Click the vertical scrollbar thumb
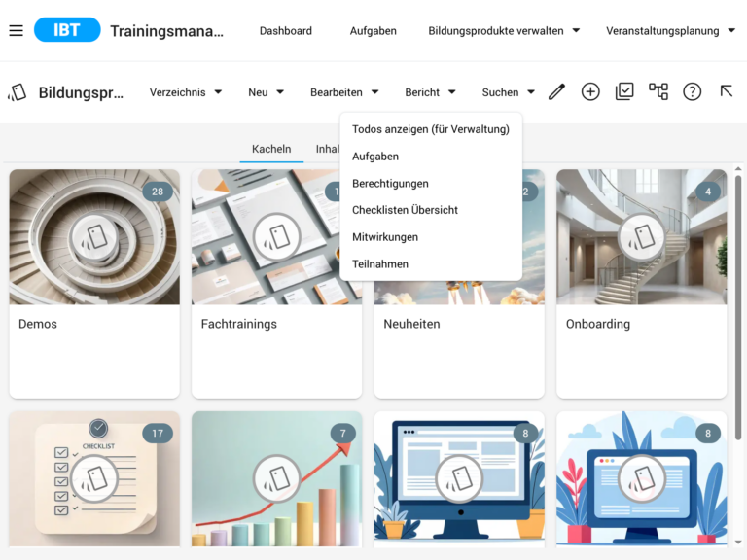The image size is (747, 560). coord(738,308)
